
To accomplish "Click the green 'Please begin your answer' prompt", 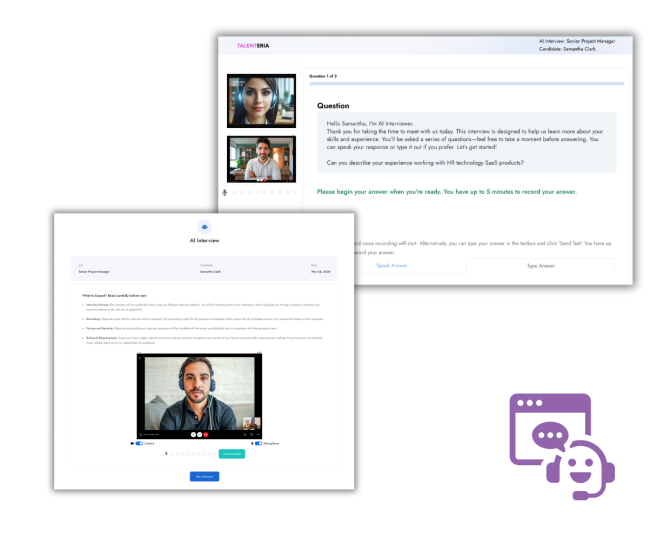I will coord(447,192).
